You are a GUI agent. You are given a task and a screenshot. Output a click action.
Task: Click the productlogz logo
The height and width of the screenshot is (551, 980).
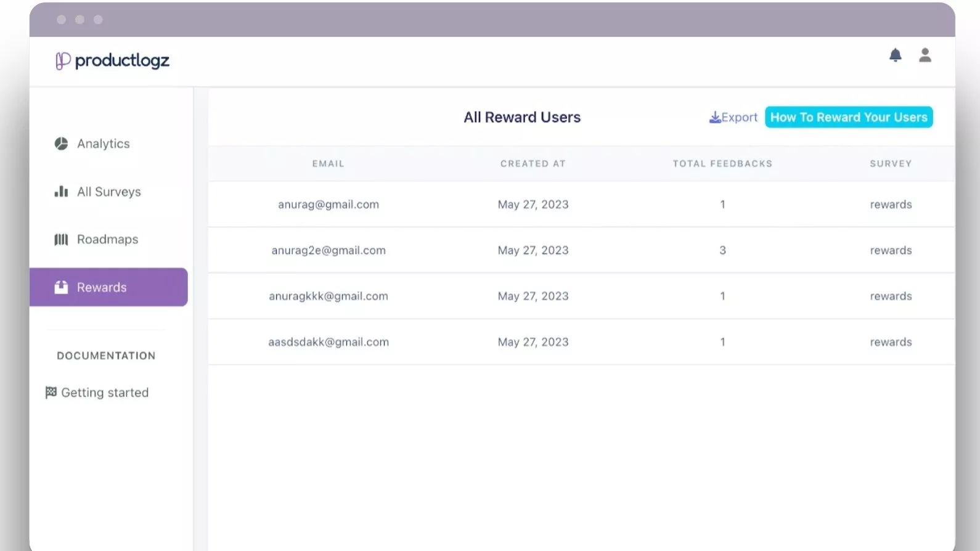pyautogui.click(x=112, y=60)
